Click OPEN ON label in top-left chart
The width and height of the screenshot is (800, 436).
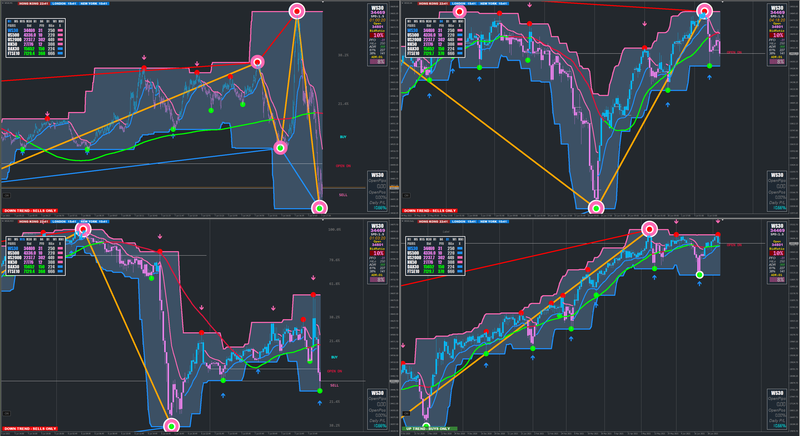(343, 166)
